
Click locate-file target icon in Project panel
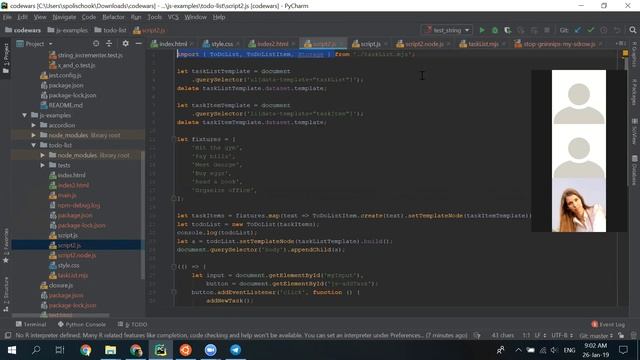click(96, 44)
